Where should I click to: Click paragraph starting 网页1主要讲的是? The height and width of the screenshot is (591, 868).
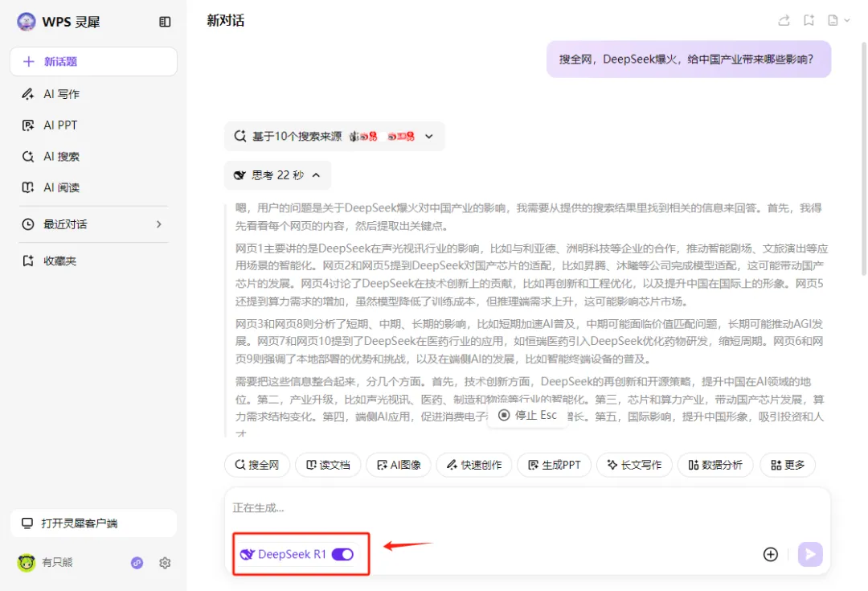(530, 275)
